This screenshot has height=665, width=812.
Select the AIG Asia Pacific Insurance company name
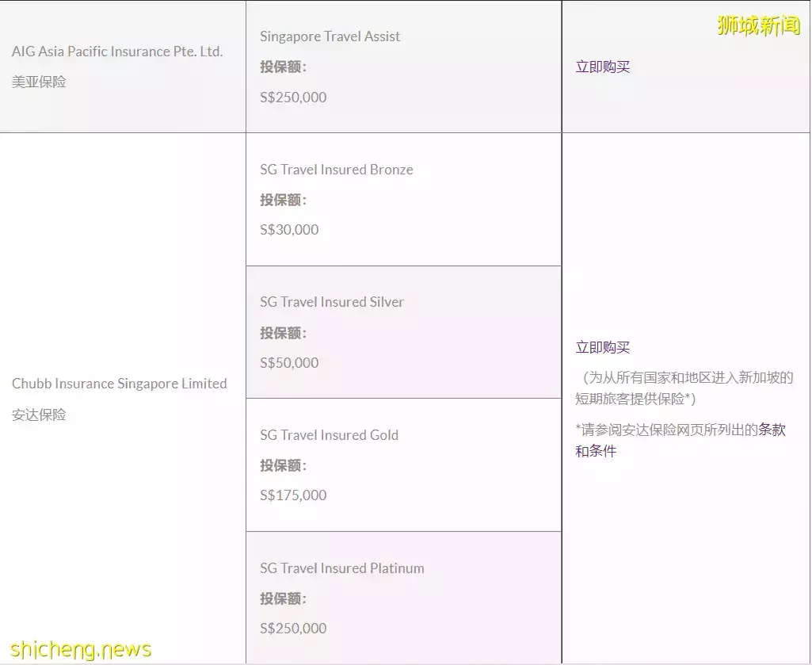117,52
